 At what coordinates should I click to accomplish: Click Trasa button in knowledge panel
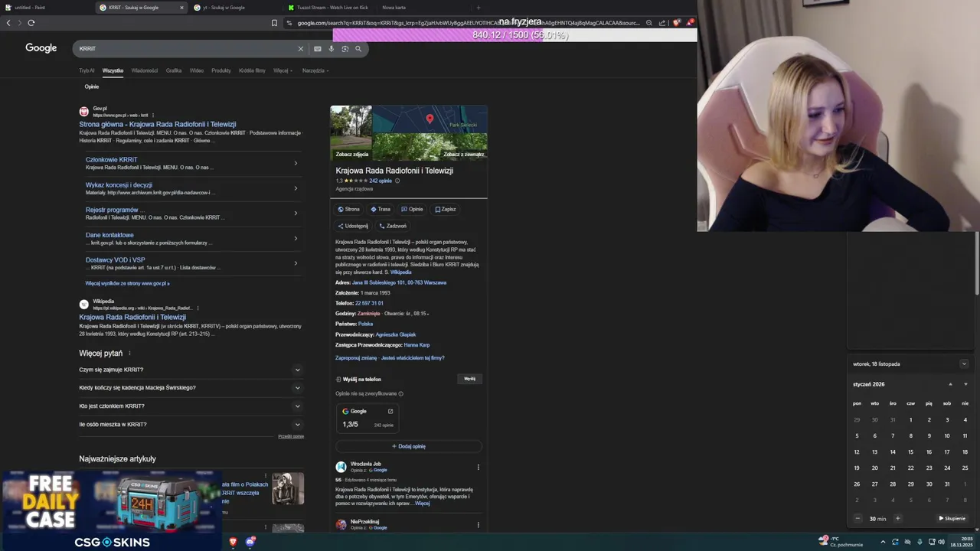[x=381, y=209]
